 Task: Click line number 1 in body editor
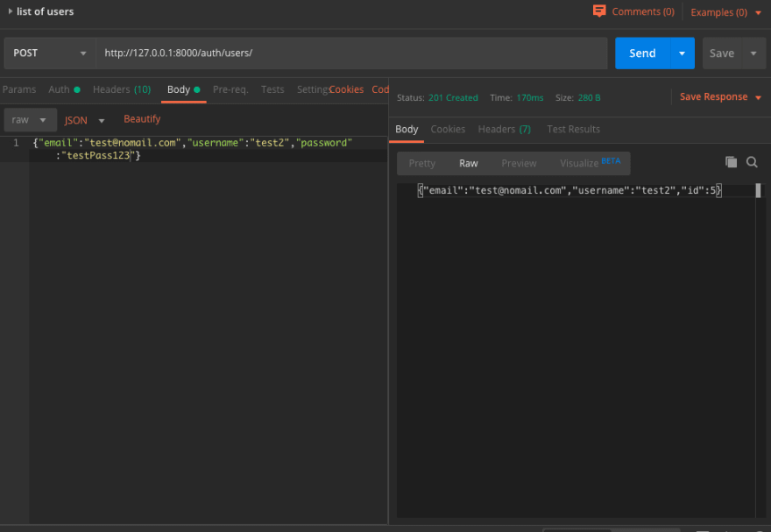[17, 143]
